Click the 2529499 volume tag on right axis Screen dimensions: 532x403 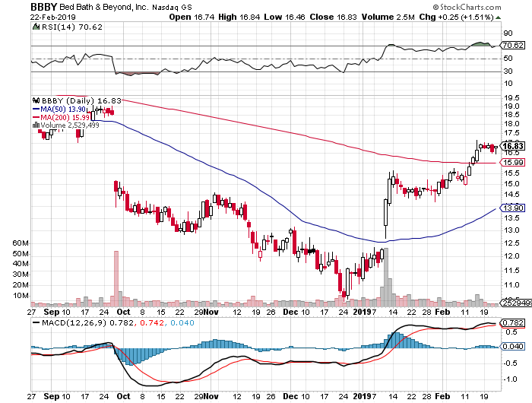518,303
